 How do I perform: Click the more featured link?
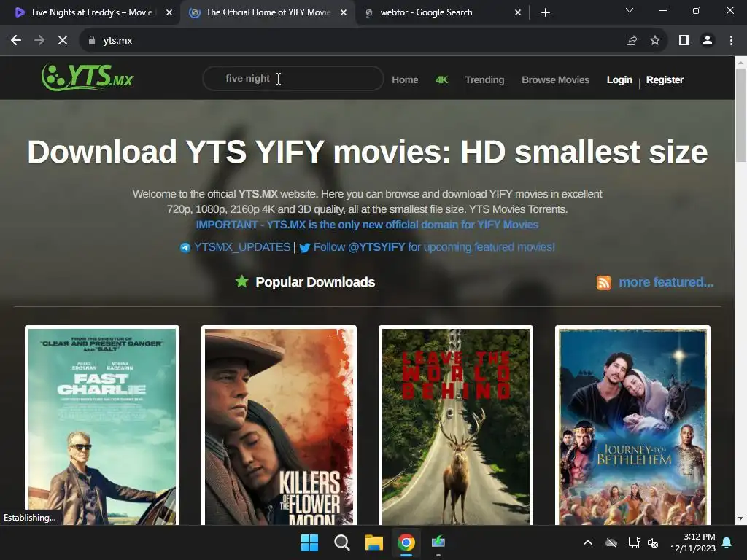point(666,282)
